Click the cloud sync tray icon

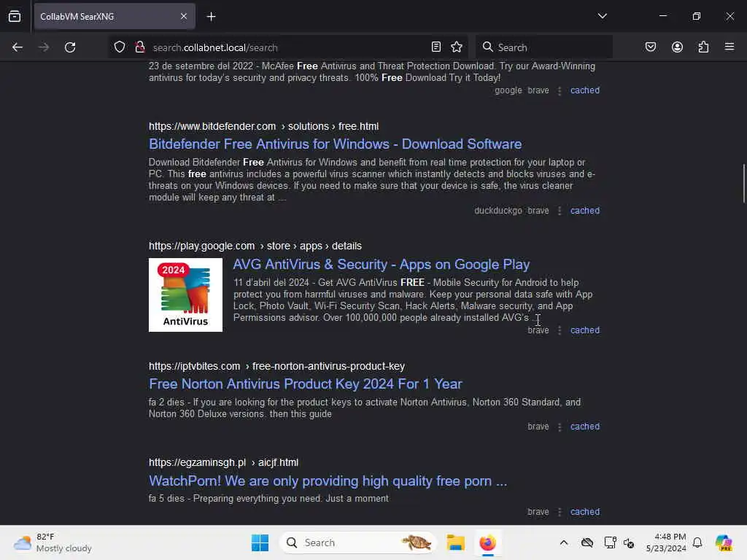coord(587,542)
